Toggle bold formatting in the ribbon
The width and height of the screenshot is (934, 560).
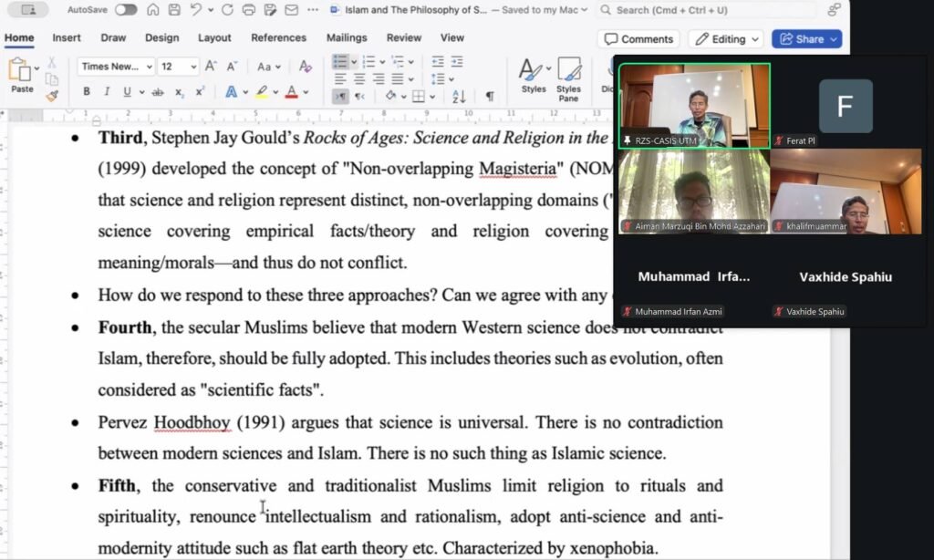click(87, 92)
